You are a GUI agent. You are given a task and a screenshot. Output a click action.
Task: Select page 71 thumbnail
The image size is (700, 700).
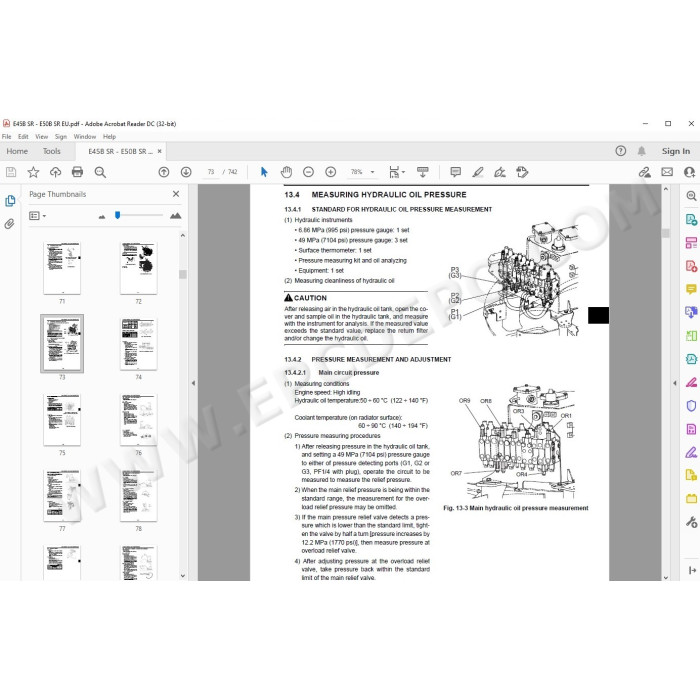(x=62, y=268)
